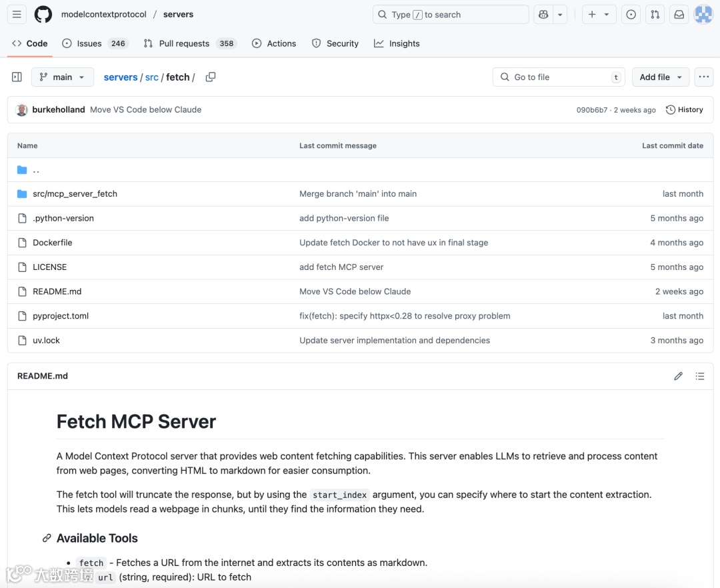The height and width of the screenshot is (588, 720).
Task: Edit README with pencil icon
Action: tap(678, 376)
